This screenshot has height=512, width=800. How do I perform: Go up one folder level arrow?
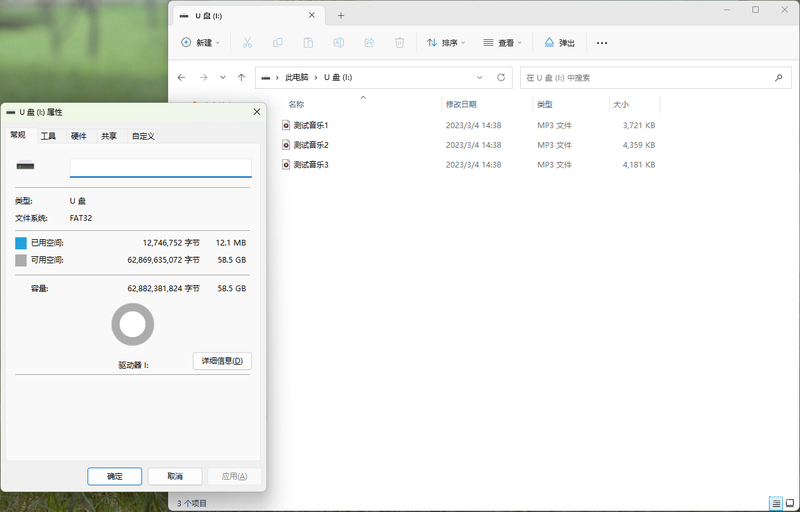[241, 78]
